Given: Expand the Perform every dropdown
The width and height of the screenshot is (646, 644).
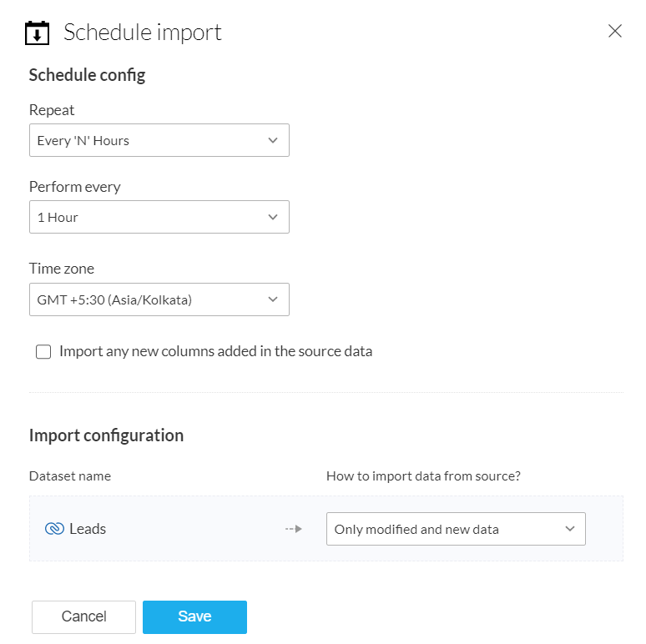Looking at the screenshot, I should point(159,217).
